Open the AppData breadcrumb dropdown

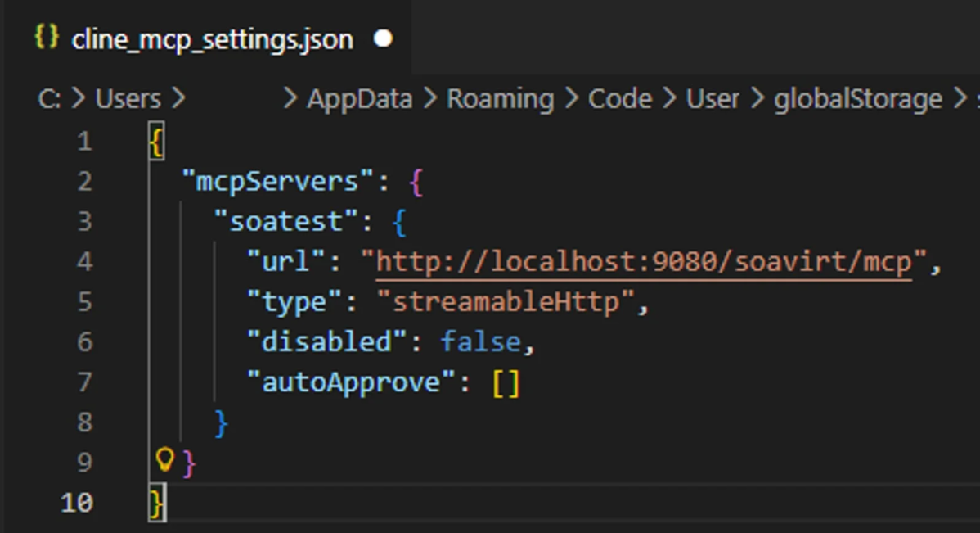(x=359, y=98)
